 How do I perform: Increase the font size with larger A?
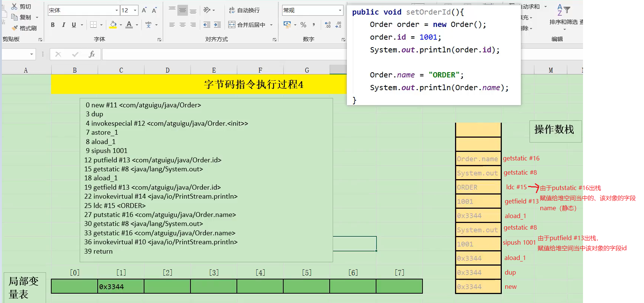144,10
